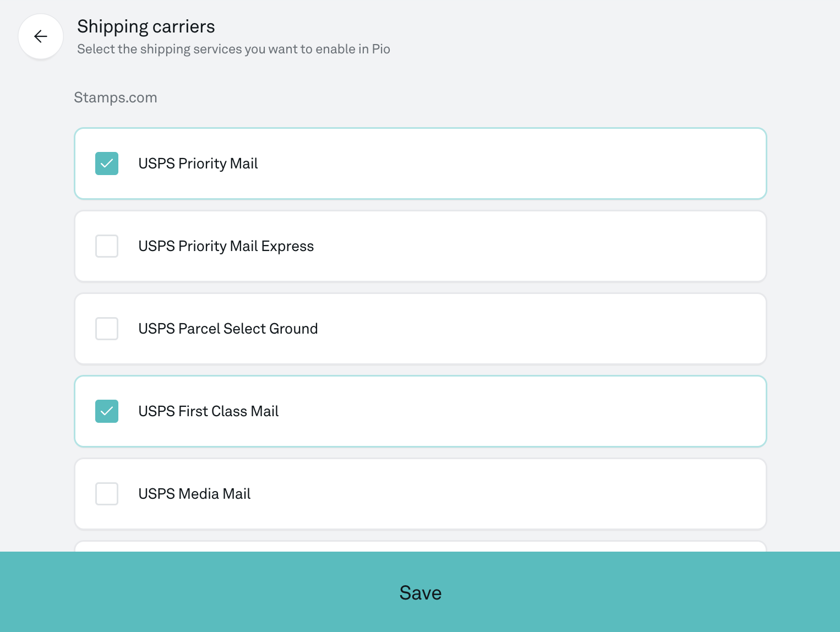This screenshot has width=840, height=632.
Task: Untick the USPS First Class Mail checkbox
Action: [x=107, y=411]
